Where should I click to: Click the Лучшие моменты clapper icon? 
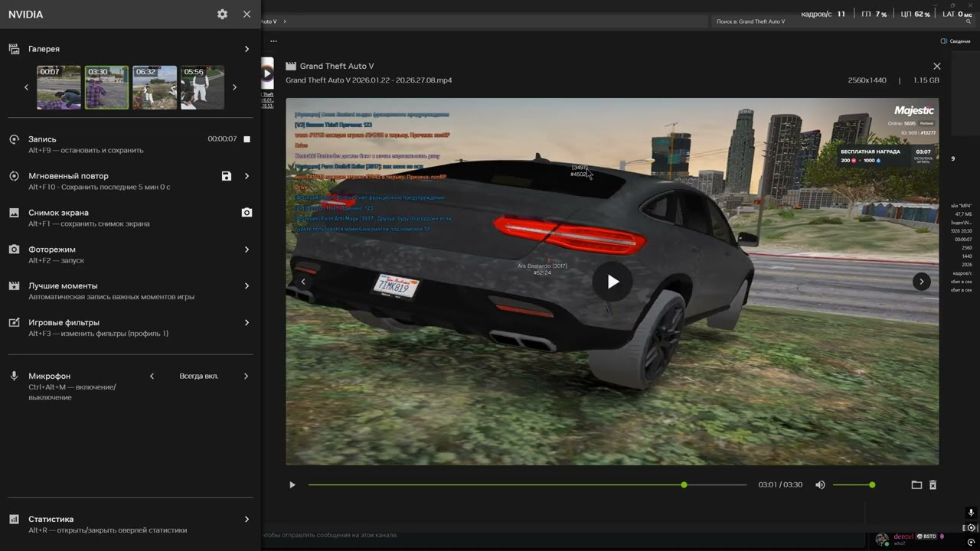pos(14,285)
